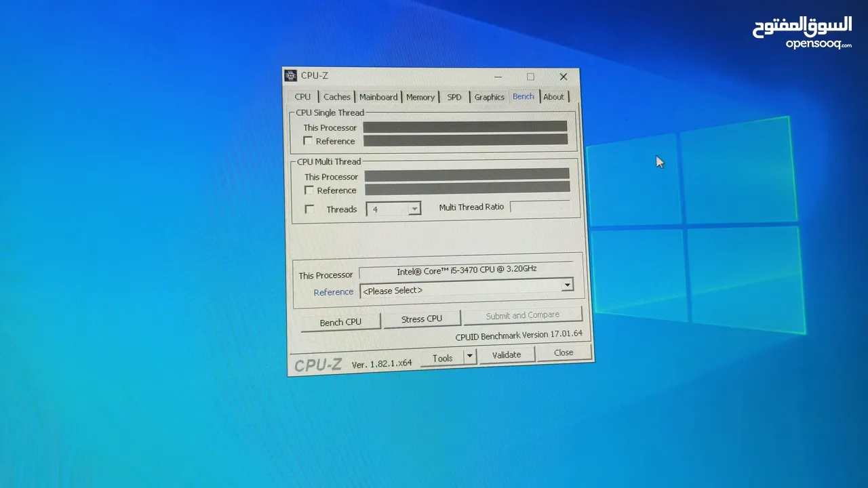
Task: Tick the Threads checkbox
Action: point(310,209)
